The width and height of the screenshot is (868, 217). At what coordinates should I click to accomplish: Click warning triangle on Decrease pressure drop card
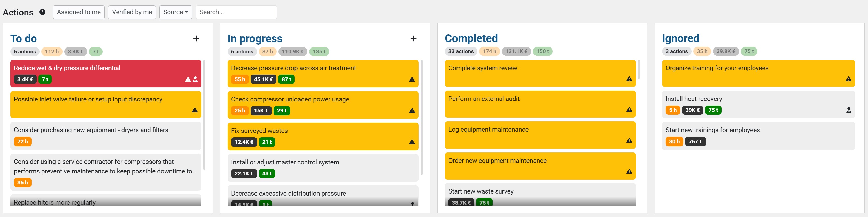(412, 79)
